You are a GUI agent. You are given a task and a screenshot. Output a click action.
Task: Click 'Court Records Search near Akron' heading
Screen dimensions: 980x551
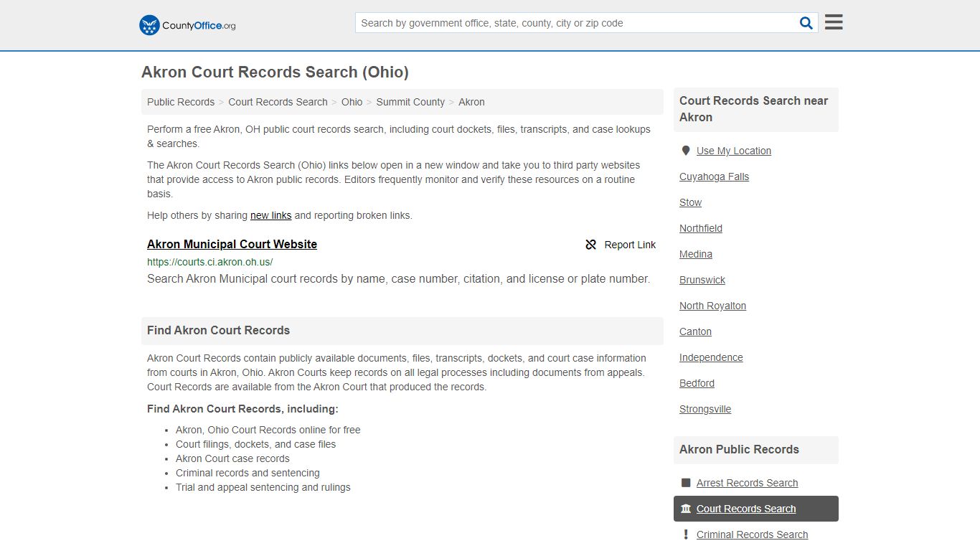[754, 109]
